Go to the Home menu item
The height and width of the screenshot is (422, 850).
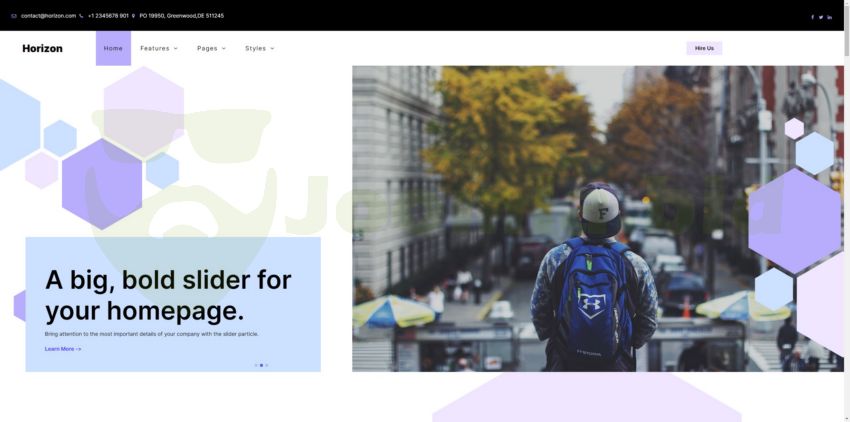tap(113, 48)
